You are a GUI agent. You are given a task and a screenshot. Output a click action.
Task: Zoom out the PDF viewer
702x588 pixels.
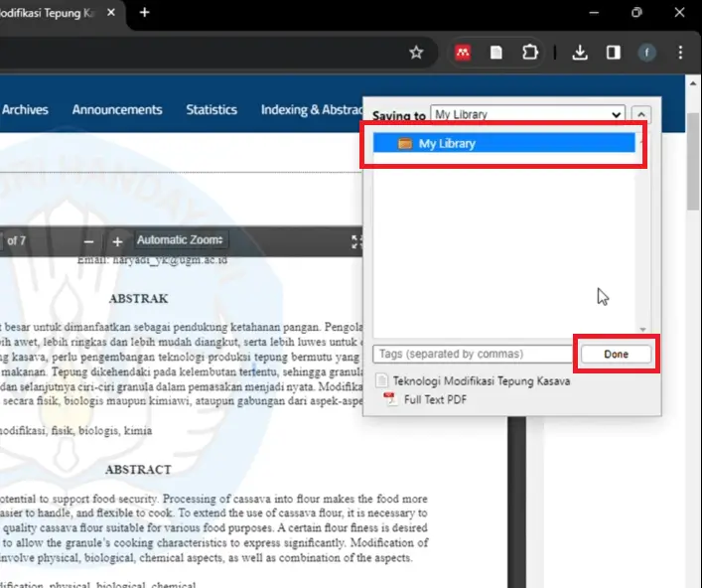tap(88, 241)
